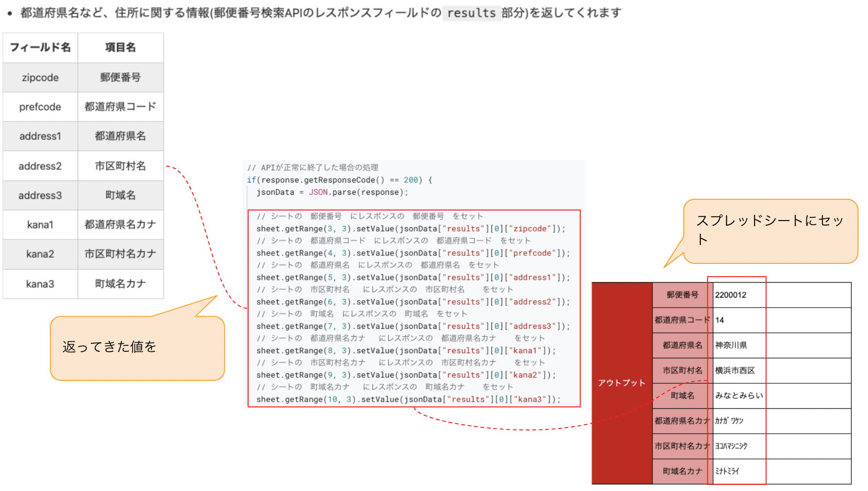Viewport: 868px width, 491px height.
Task: Click '郵便番号' in the field table
Action: click(x=121, y=78)
